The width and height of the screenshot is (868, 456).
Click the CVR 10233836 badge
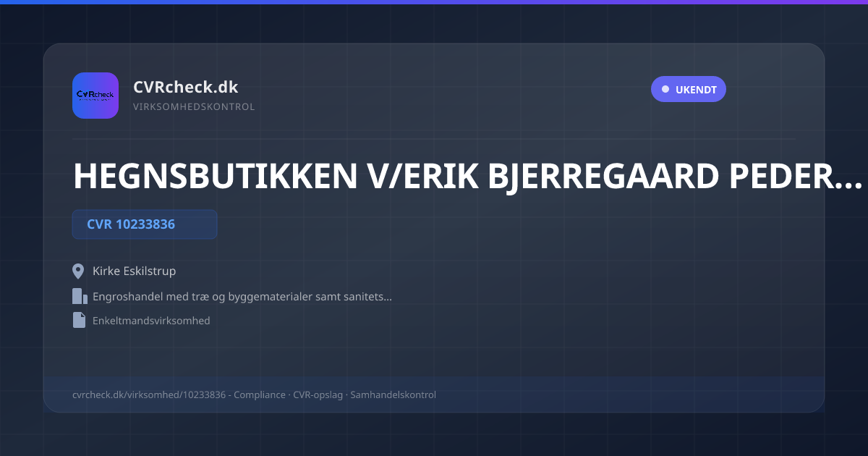145,224
